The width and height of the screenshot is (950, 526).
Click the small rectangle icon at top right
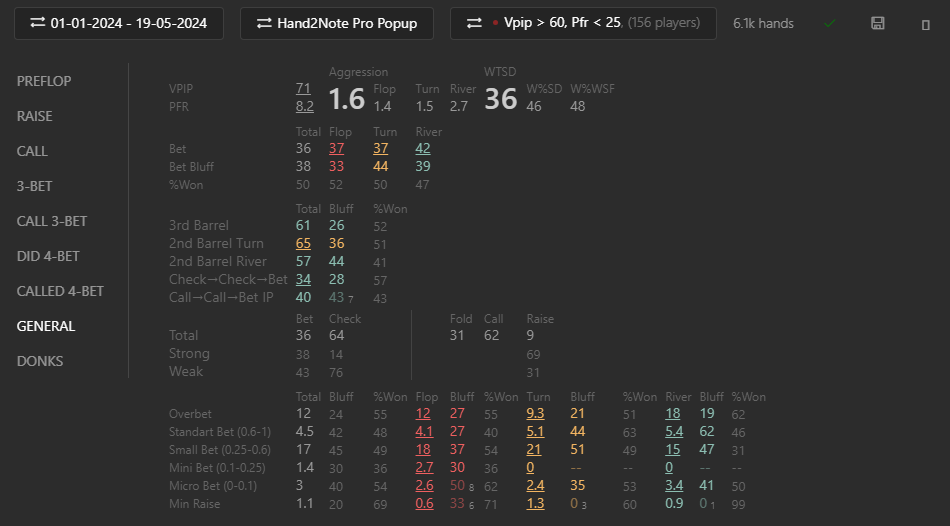925,24
